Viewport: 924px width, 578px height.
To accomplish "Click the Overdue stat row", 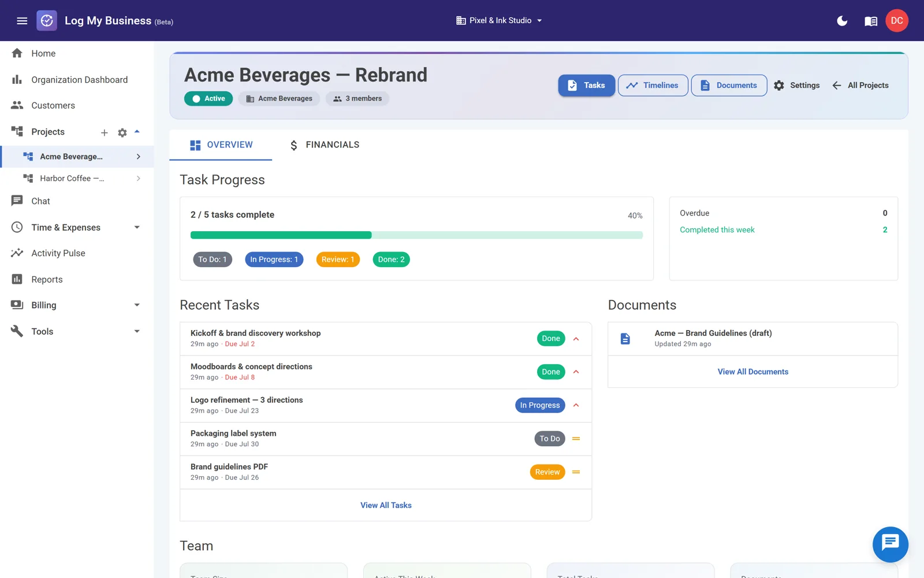I will pyautogui.click(x=783, y=213).
